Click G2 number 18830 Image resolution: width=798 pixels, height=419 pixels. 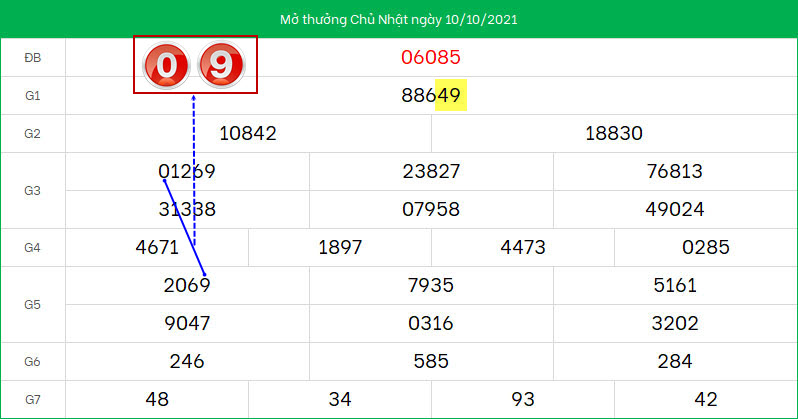pos(614,134)
